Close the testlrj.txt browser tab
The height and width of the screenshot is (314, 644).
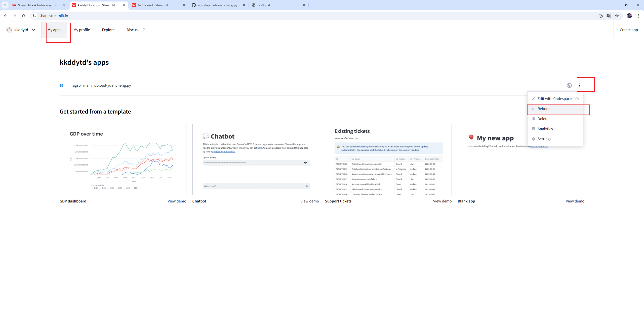click(304, 5)
